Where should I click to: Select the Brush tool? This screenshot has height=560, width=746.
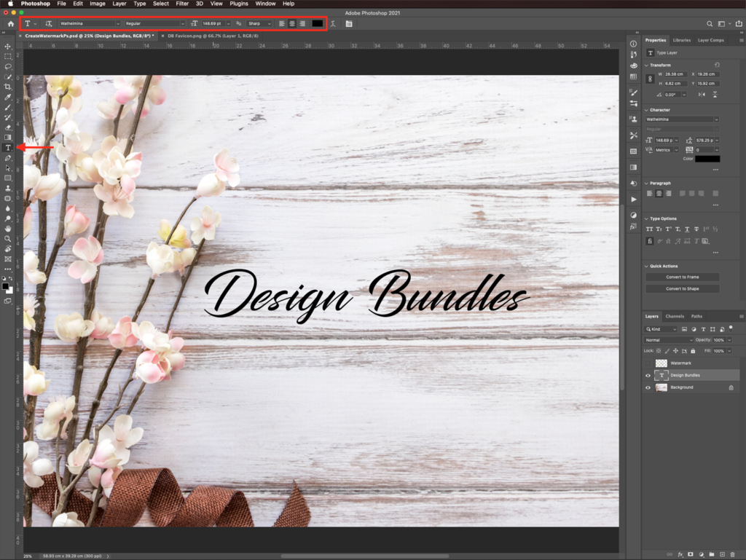pos(7,106)
